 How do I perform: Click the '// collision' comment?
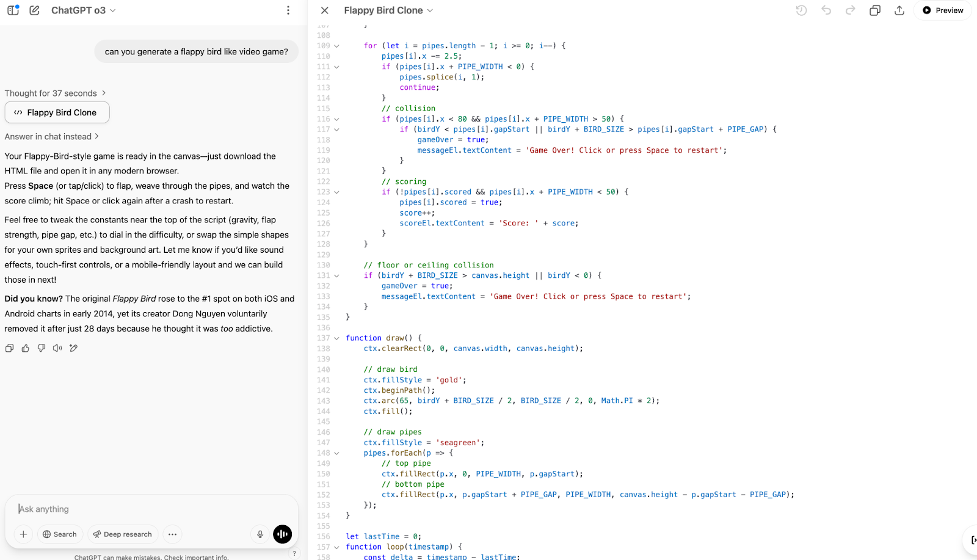pos(409,109)
